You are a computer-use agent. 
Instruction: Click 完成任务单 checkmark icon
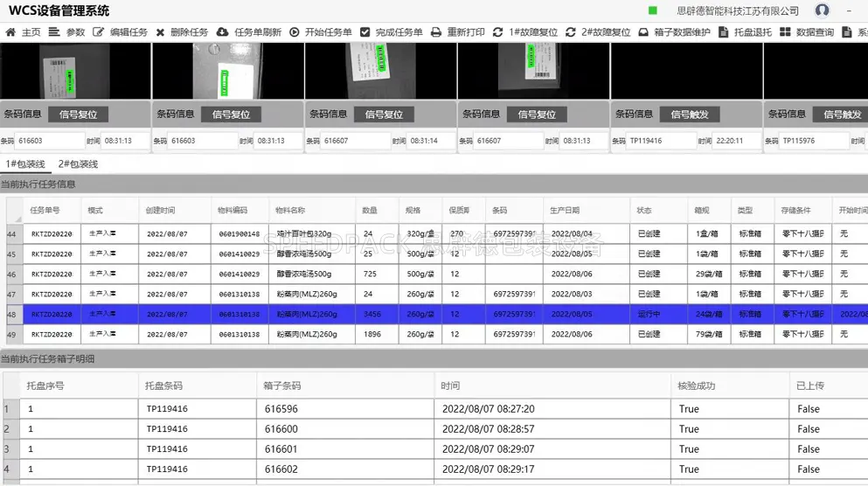pyautogui.click(x=365, y=32)
